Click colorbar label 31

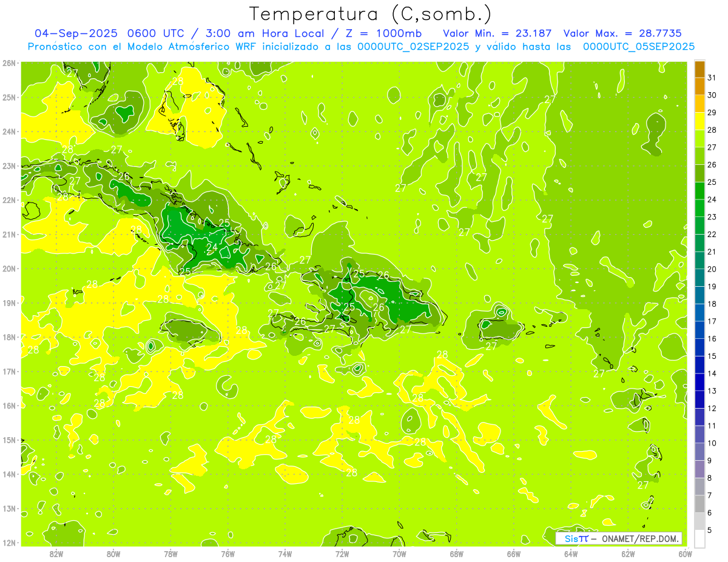(712, 78)
